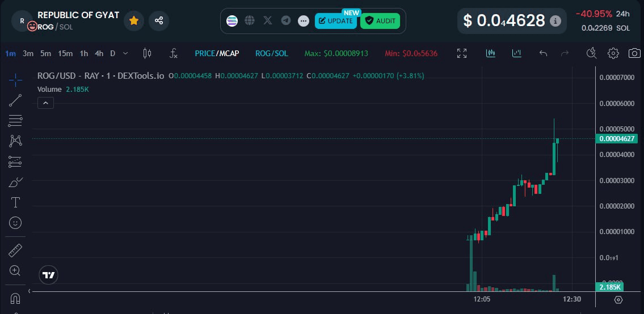Open quick search lightning icon

[591, 53]
